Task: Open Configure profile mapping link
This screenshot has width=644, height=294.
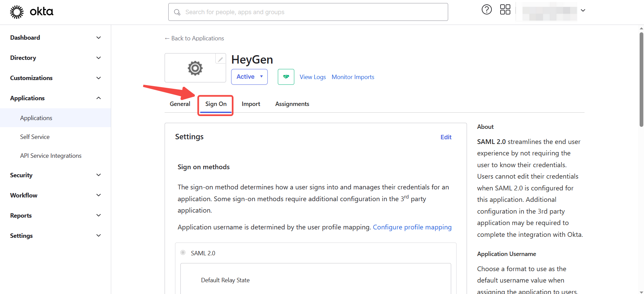Action: pyautogui.click(x=412, y=227)
